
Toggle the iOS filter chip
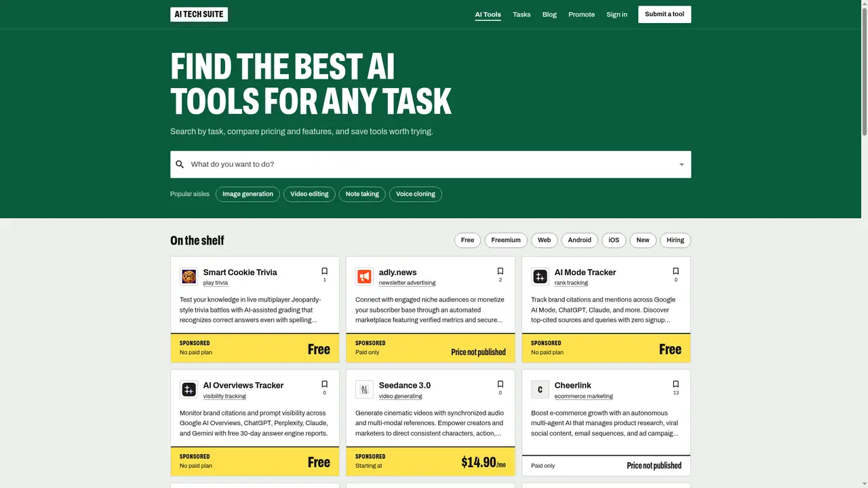(x=614, y=240)
